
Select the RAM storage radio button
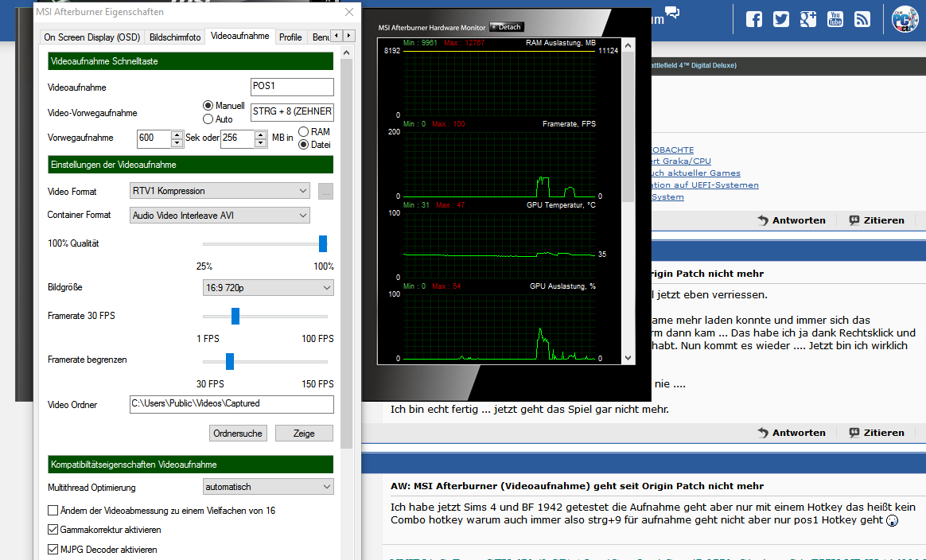304,132
